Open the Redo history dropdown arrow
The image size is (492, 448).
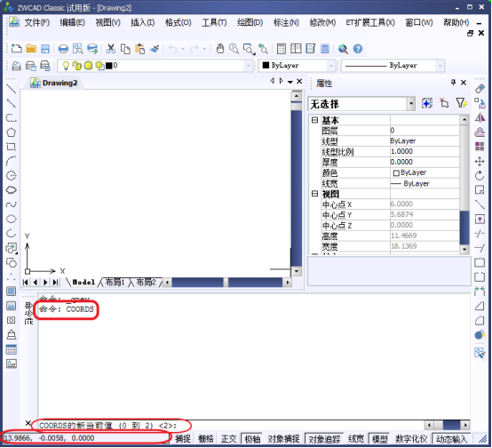(204, 49)
